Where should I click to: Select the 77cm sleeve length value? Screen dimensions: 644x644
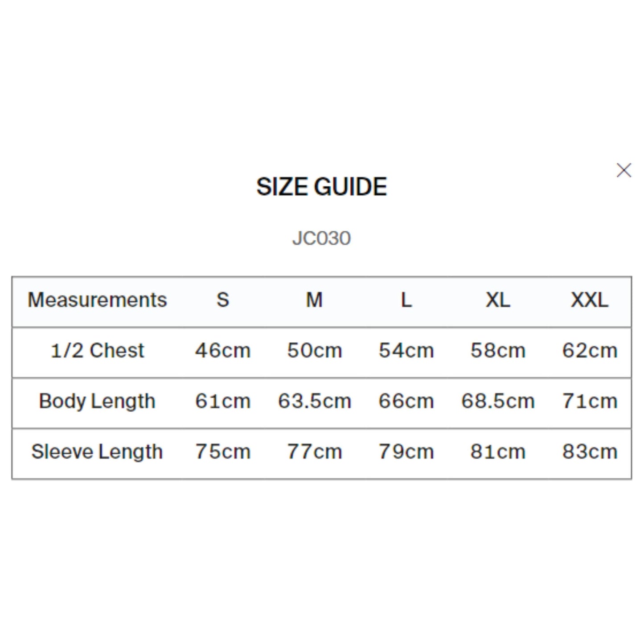[314, 452]
